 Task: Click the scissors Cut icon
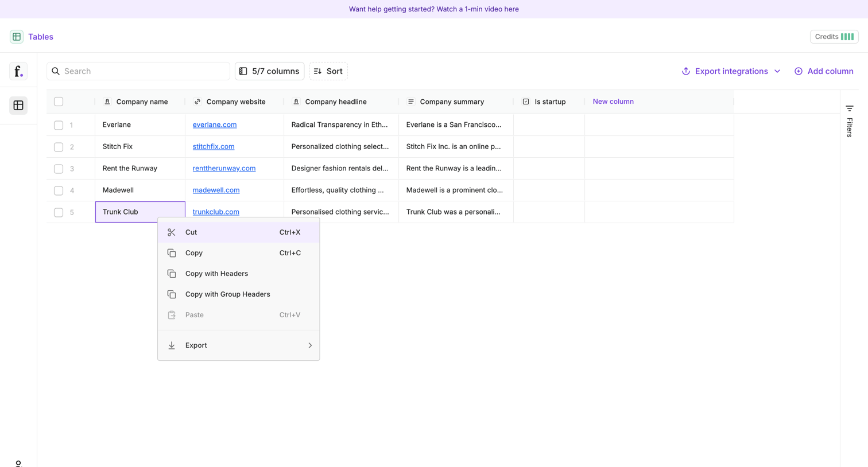[172, 232]
